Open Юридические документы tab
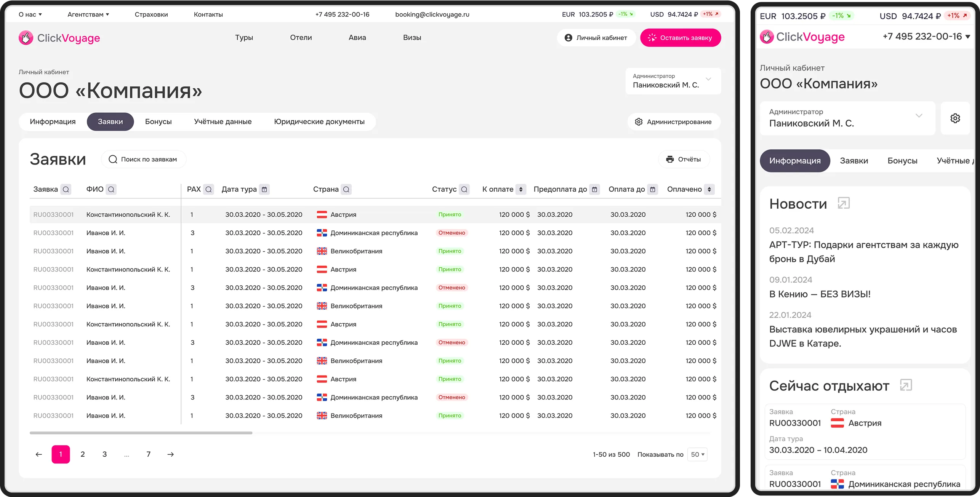980x497 pixels. pos(319,122)
